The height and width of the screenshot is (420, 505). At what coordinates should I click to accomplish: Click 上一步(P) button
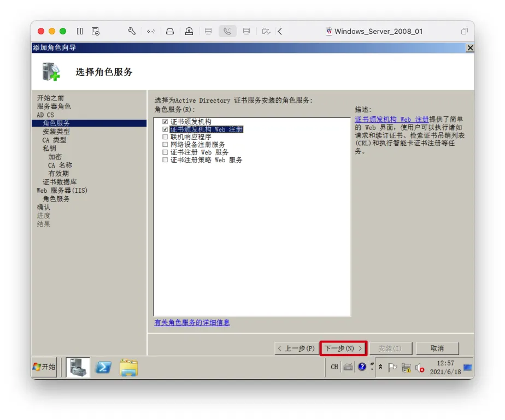296,348
